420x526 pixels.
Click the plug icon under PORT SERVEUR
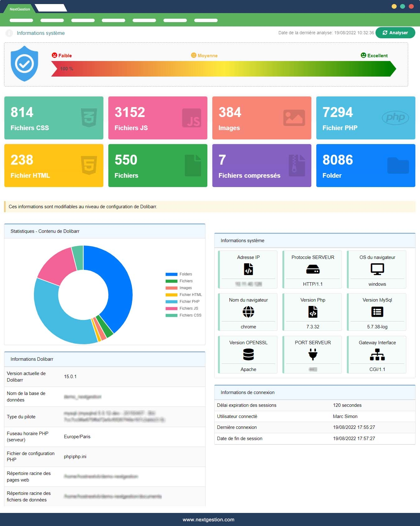[313, 354]
